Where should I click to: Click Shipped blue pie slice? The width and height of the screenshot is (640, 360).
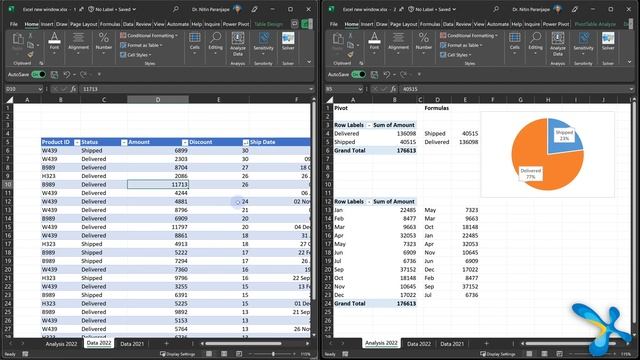point(564,136)
